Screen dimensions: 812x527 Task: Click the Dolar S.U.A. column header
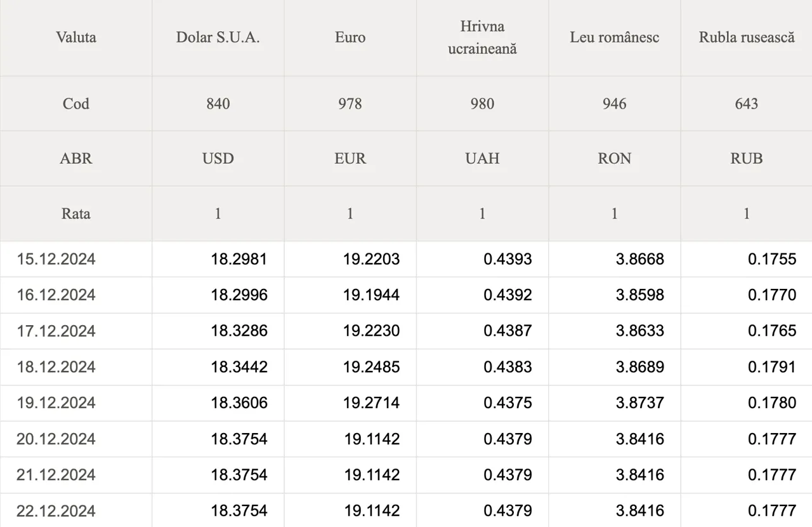(x=218, y=37)
